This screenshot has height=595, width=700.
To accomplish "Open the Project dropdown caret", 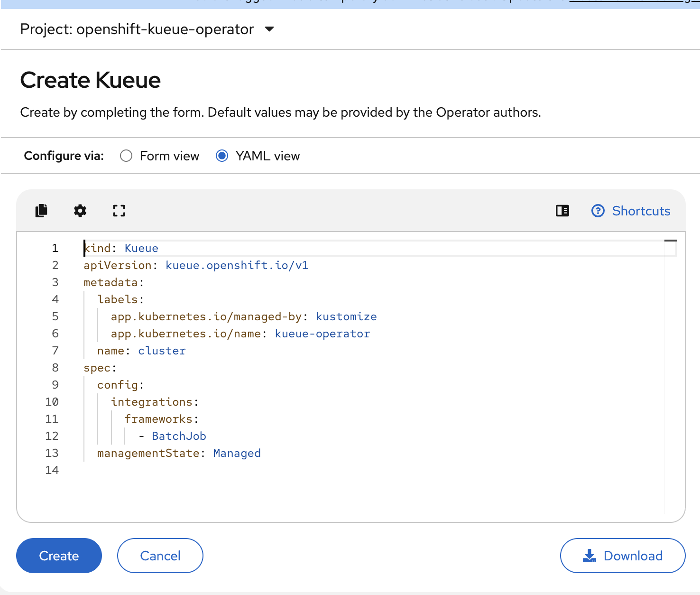I will 269,29.
